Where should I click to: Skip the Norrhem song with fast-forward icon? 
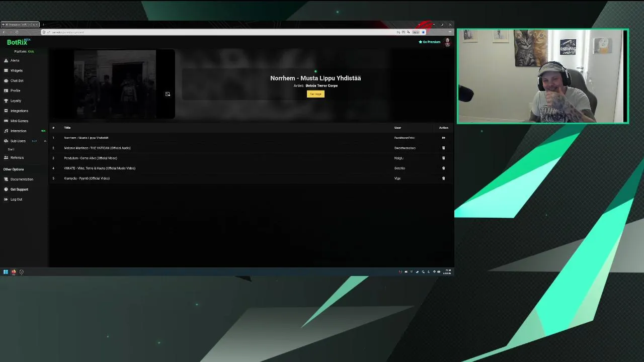click(443, 138)
